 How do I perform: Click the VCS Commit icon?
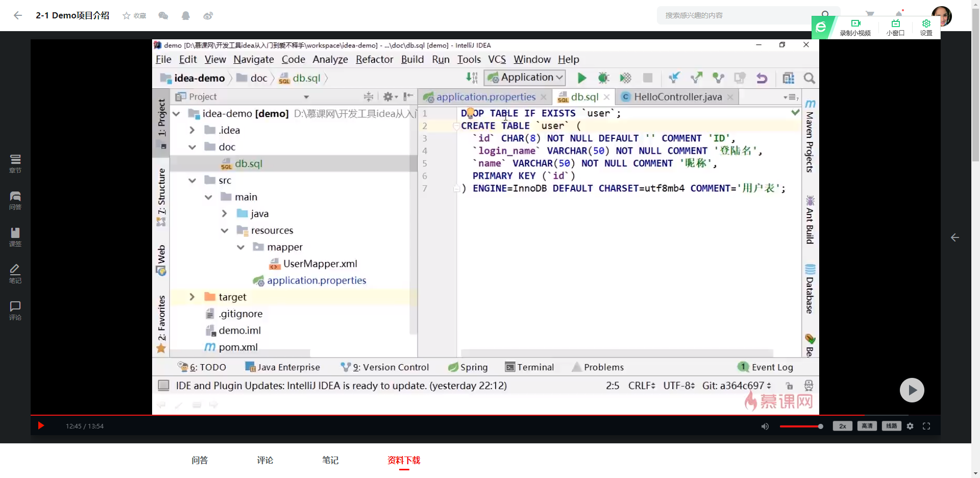tap(696, 78)
